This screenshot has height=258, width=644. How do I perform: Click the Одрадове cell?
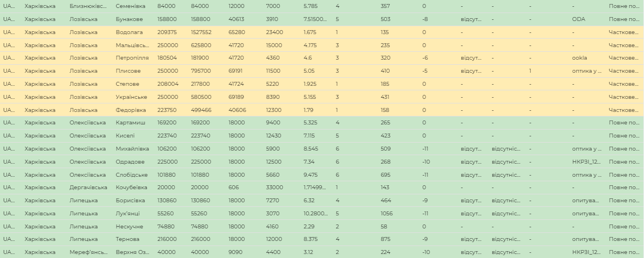click(x=130, y=162)
